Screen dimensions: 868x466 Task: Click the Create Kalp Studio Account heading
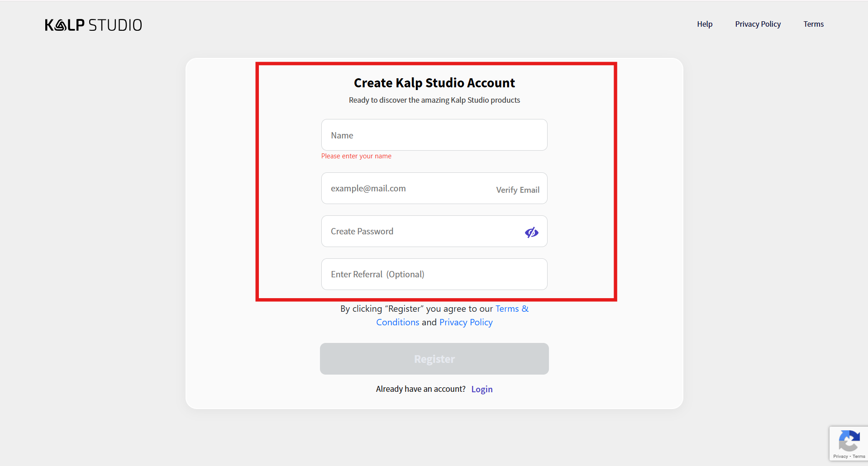pos(434,83)
